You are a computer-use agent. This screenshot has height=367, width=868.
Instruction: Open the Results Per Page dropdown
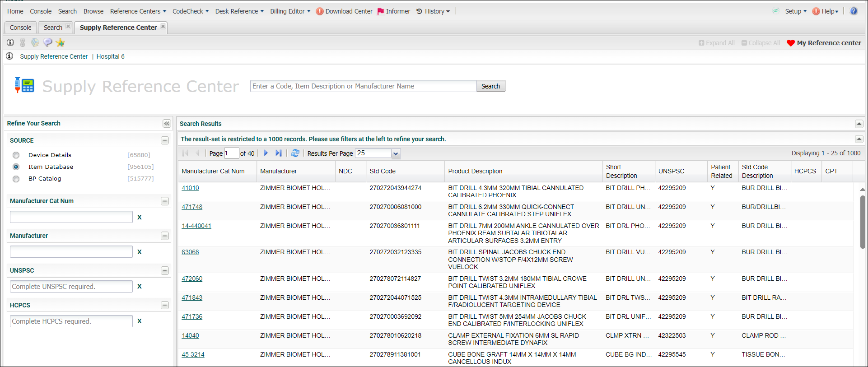pyautogui.click(x=396, y=153)
